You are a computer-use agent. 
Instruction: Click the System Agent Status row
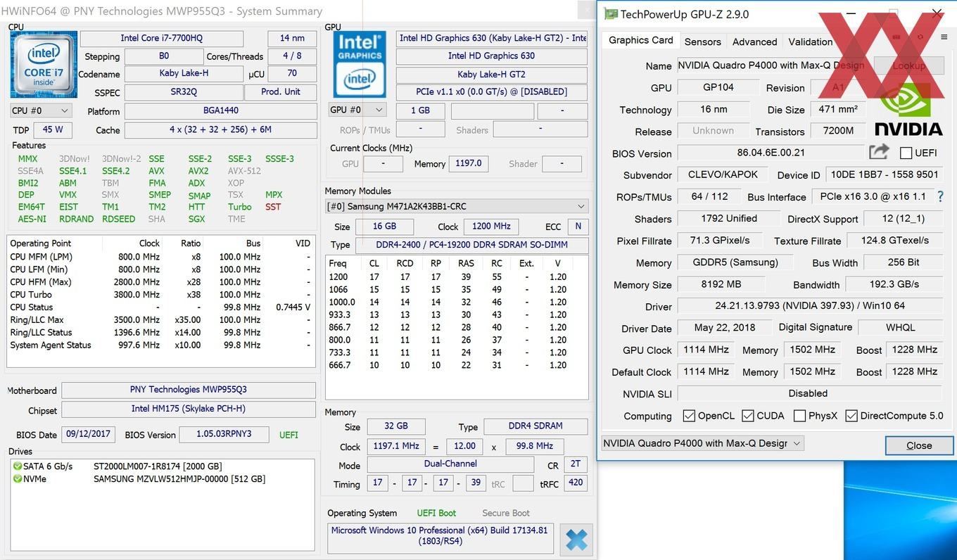click(x=160, y=345)
